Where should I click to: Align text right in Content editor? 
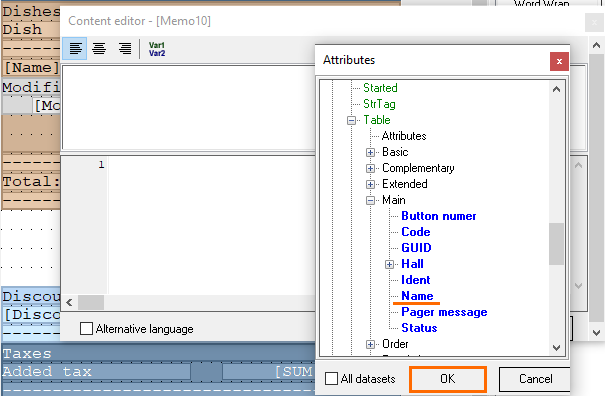pos(124,49)
